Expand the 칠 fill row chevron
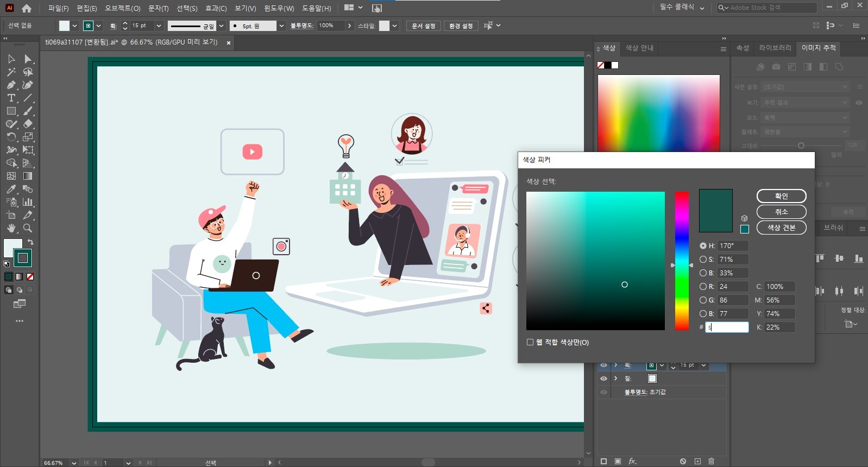 pyautogui.click(x=616, y=378)
